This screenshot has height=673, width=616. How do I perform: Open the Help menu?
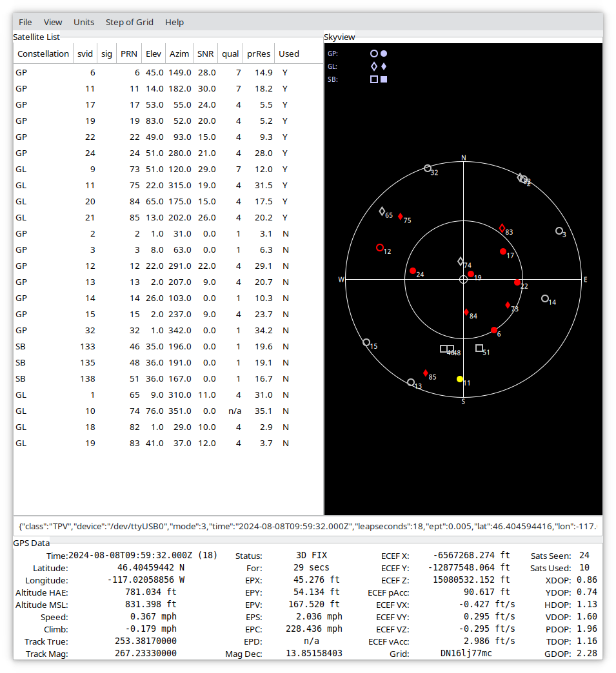(x=174, y=22)
